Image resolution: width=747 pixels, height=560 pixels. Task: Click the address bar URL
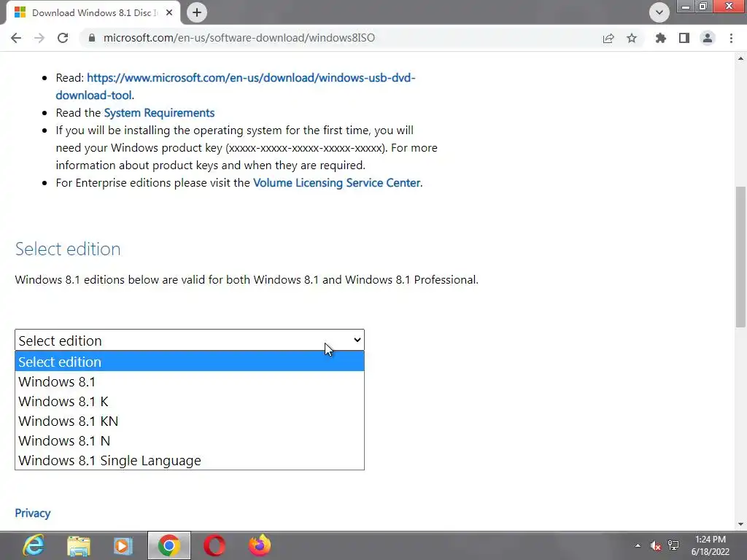point(239,38)
